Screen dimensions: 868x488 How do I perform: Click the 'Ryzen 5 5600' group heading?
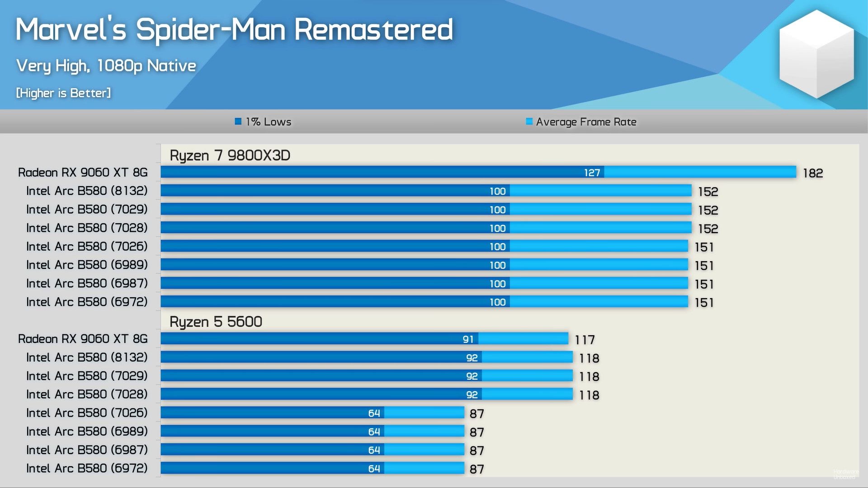216,322
